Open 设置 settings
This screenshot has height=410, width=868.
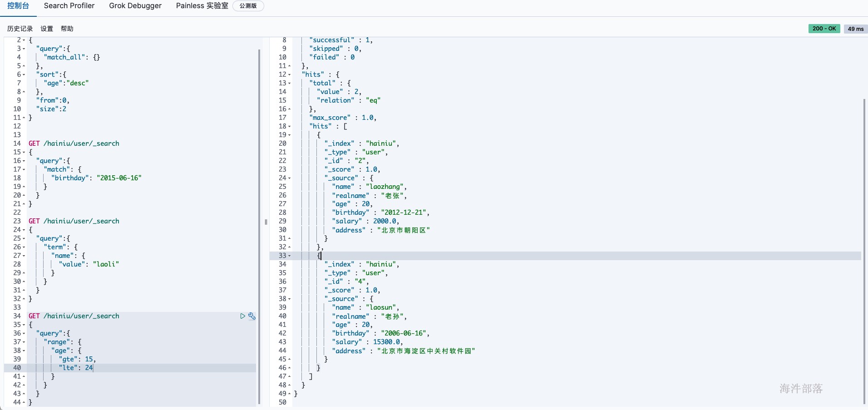coord(47,29)
